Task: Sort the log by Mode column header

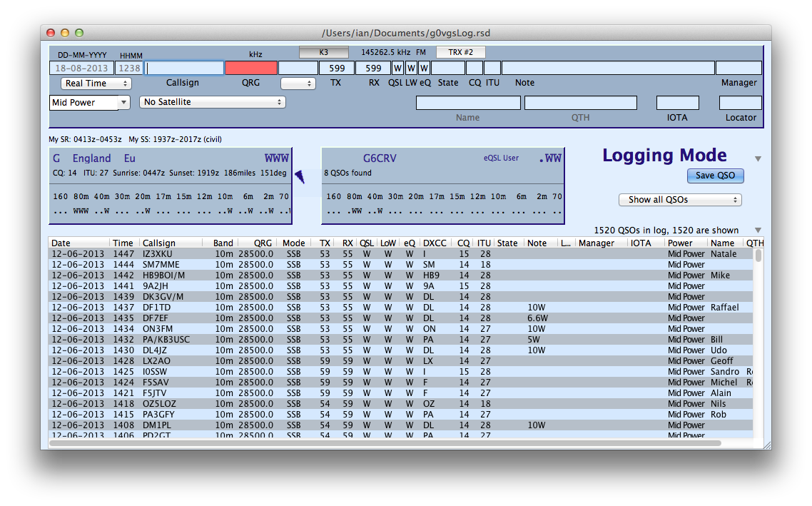Action: click(294, 243)
